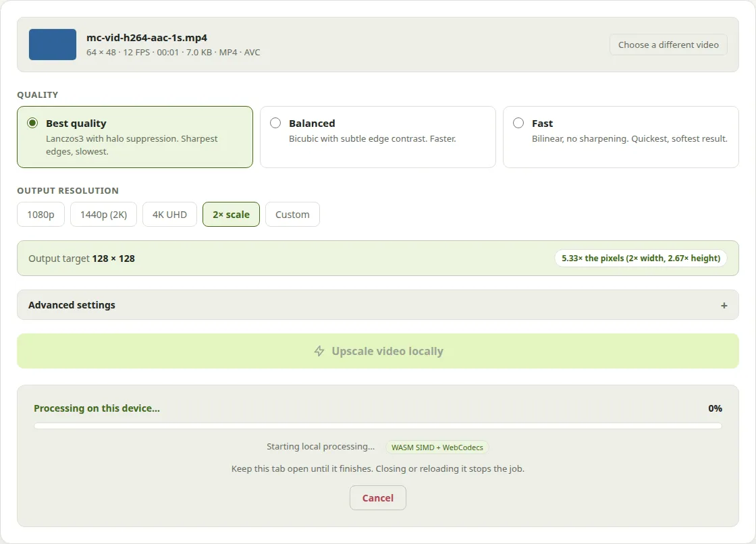Click the OUTPUT RESOLUTION section heading
756x544 pixels.
(x=68, y=190)
